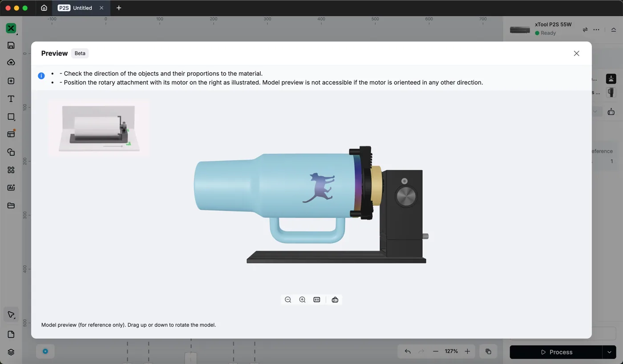Close the Untitled project tab
Image resolution: width=623 pixels, height=364 pixels.
tap(101, 8)
